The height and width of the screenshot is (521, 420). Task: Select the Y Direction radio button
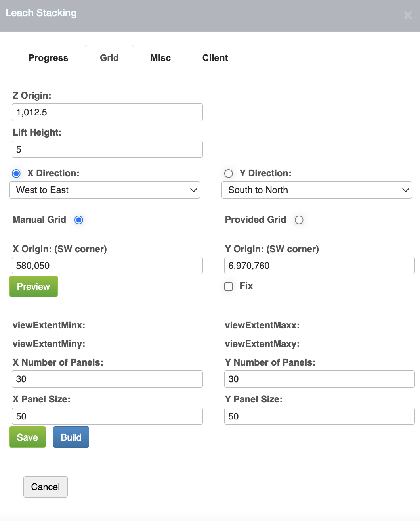pos(229,173)
